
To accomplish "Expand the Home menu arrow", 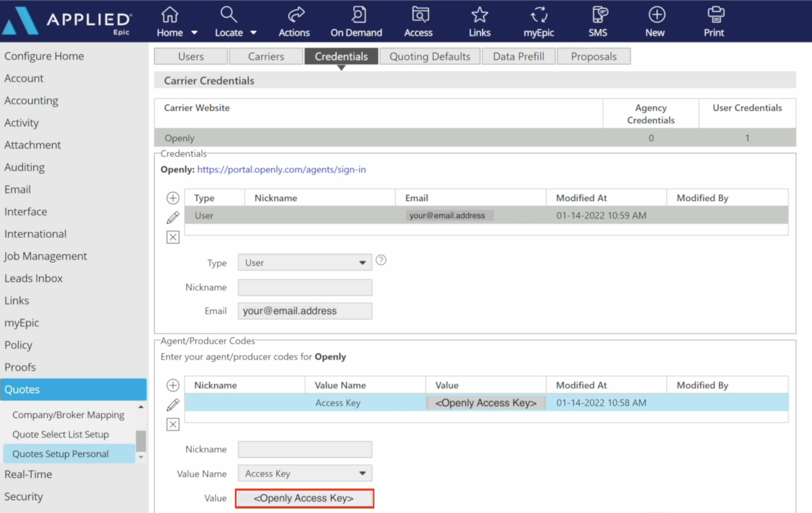I will 194,33.
